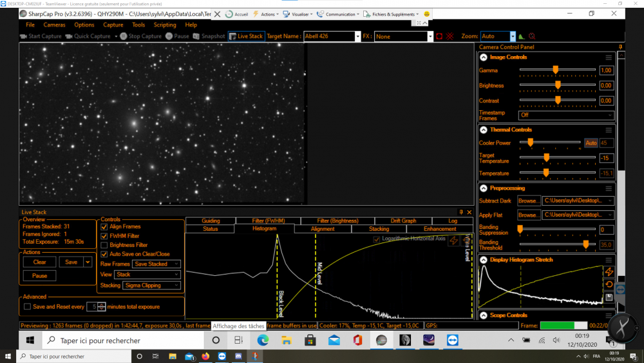644x363 pixels.
Task: Toggle the red reticule overlay icon
Action: pos(450,36)
